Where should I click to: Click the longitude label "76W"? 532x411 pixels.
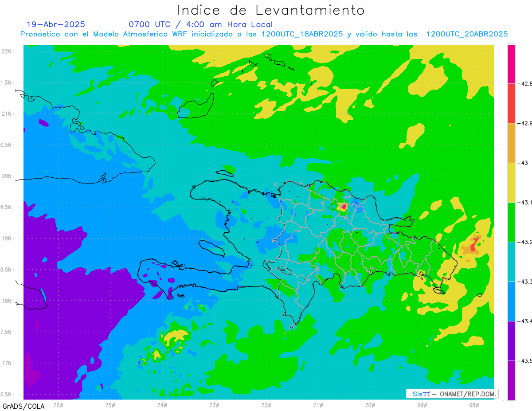click(x=58, y=405)
